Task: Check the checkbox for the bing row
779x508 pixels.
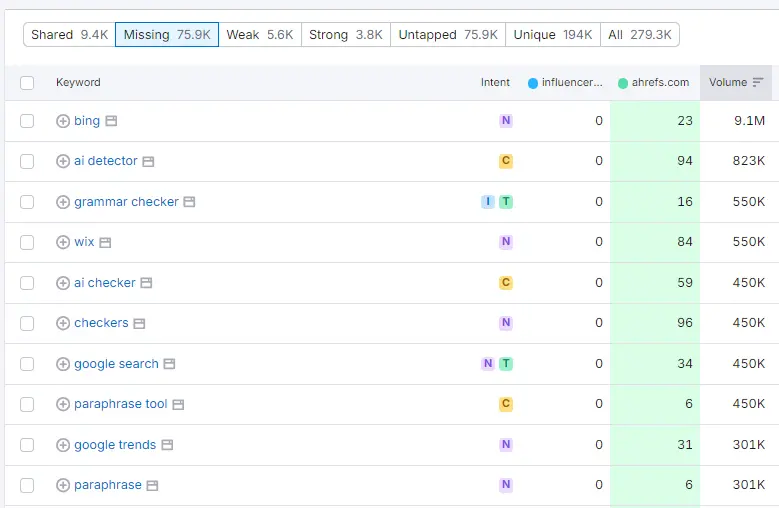Action: (x=27, y=121)
